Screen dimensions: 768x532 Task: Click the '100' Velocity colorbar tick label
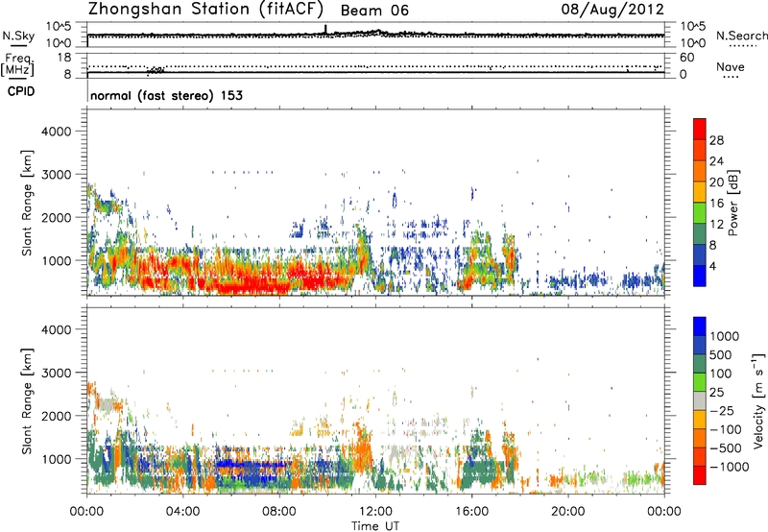721,374
